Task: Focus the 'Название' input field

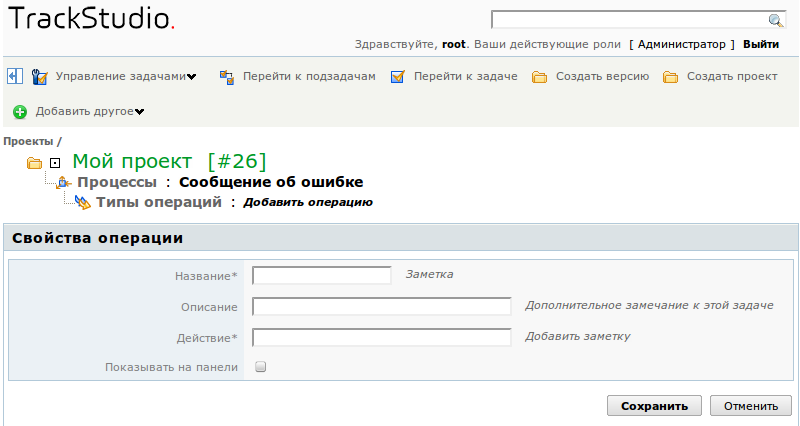Action: click(x=321, y=275)
